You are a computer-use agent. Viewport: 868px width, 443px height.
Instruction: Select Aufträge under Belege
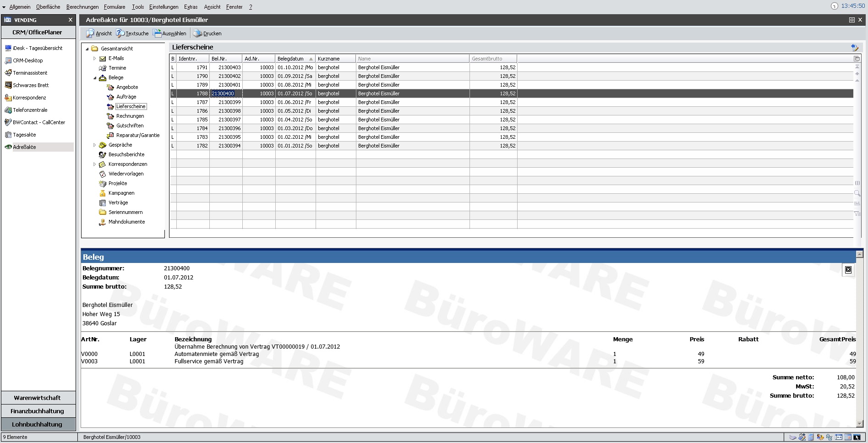126,97
